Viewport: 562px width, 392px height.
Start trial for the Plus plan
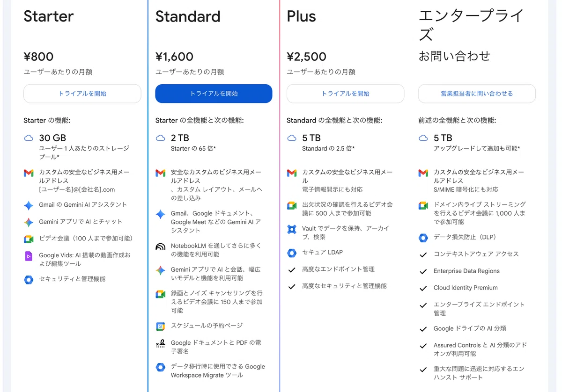345,94
